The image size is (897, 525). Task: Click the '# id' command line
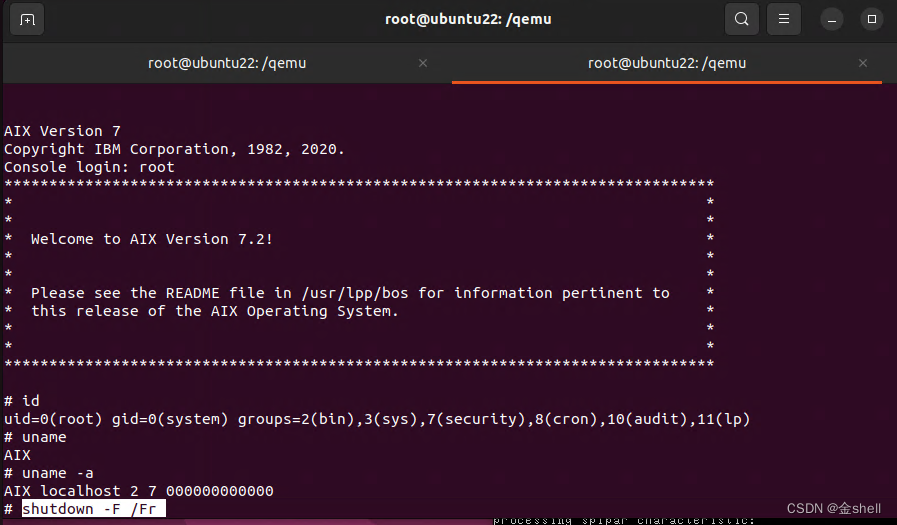[22, 401]
